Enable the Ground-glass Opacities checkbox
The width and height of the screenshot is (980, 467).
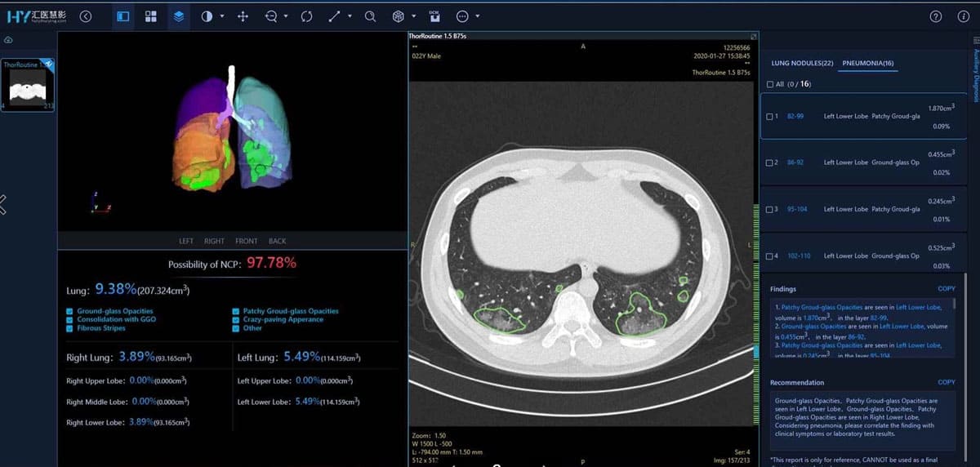70,311
